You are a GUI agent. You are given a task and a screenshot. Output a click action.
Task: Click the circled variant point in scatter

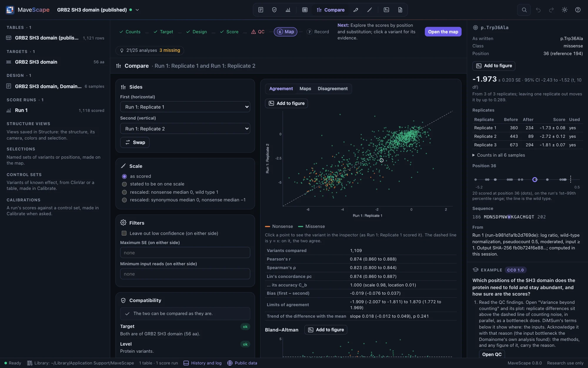click(x=381, y=160)
